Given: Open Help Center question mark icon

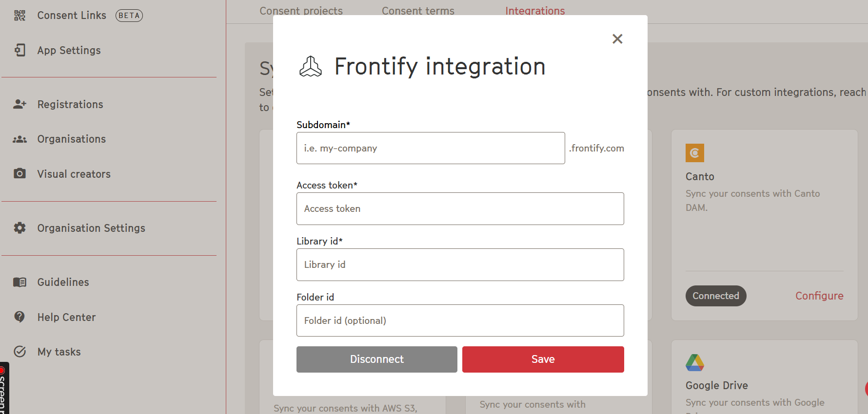Looking at the screenshot, I should click(x=20, y=317).
